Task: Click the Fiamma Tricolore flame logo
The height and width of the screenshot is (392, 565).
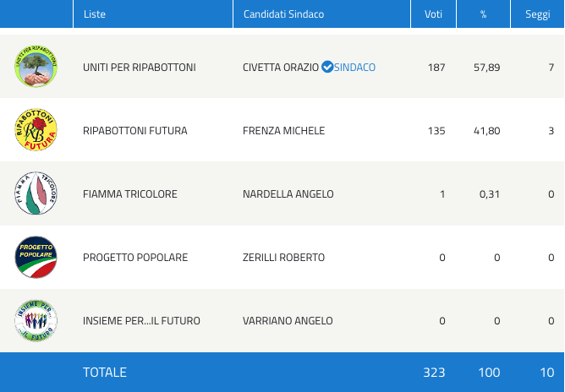Action: (36, 194)
